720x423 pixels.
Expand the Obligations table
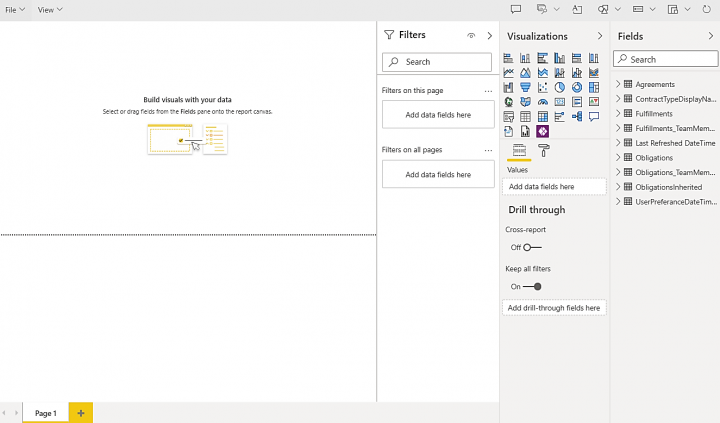coord(618,157)
